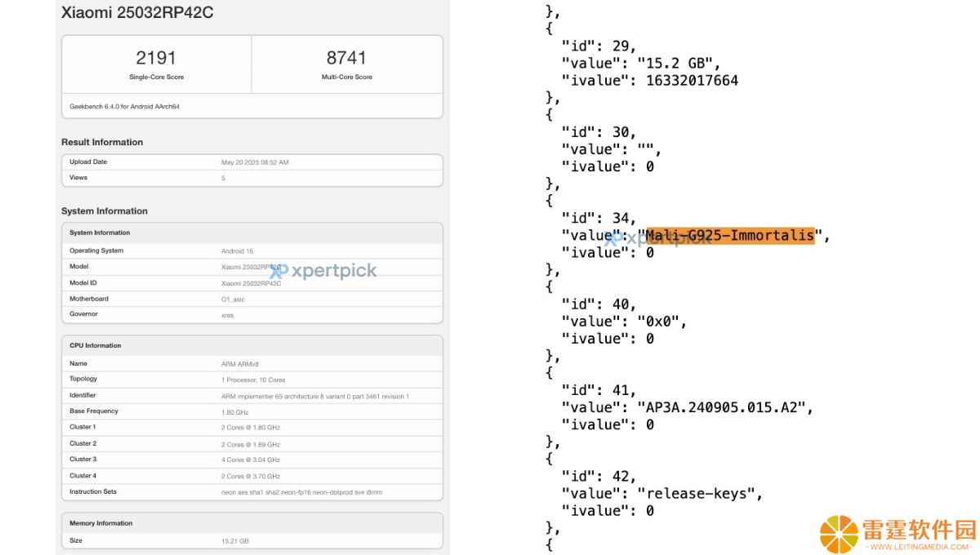This screenshot has height=555, width=980.
Task: Click the Memory Information table header
Action: pos(252,523)
